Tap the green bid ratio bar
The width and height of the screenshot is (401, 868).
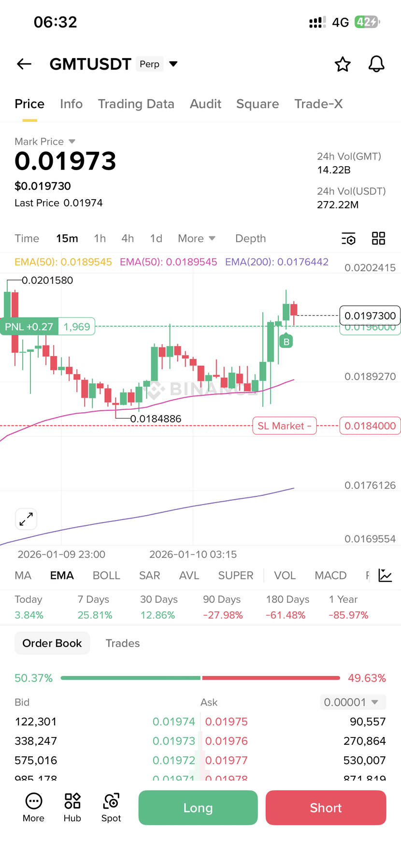point(130,678)
